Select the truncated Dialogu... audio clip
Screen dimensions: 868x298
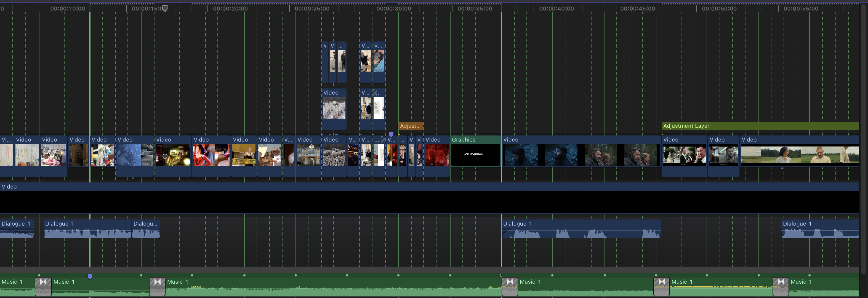pyautogui.click(x=146, y=229)
